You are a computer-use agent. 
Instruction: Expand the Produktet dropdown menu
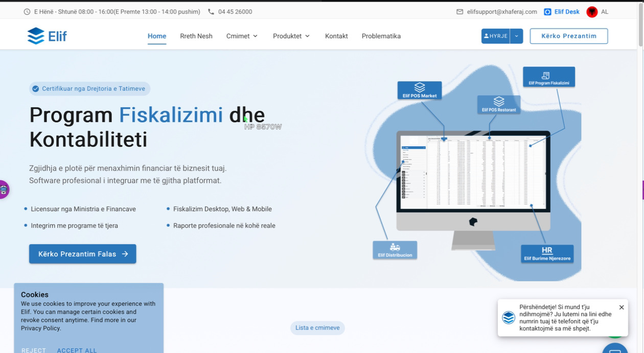tap(291, 36)
